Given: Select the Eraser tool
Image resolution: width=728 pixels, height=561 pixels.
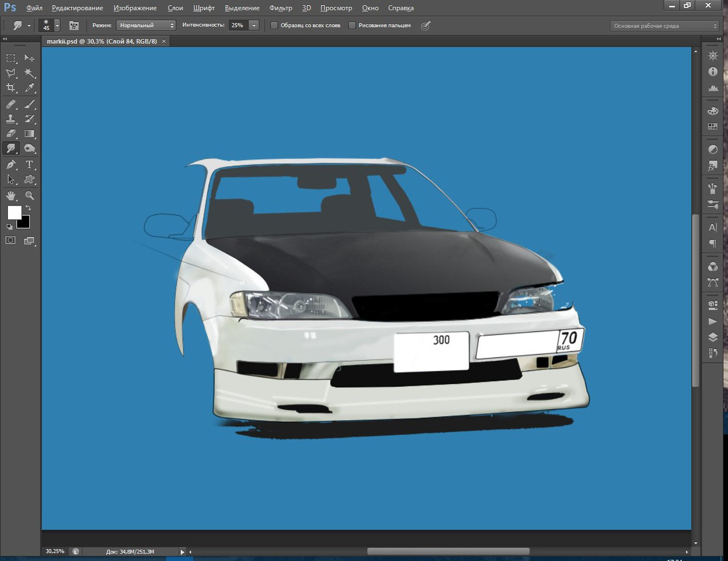Looking at the screenshot, I should pyautogui.click(x=11, y=134).
